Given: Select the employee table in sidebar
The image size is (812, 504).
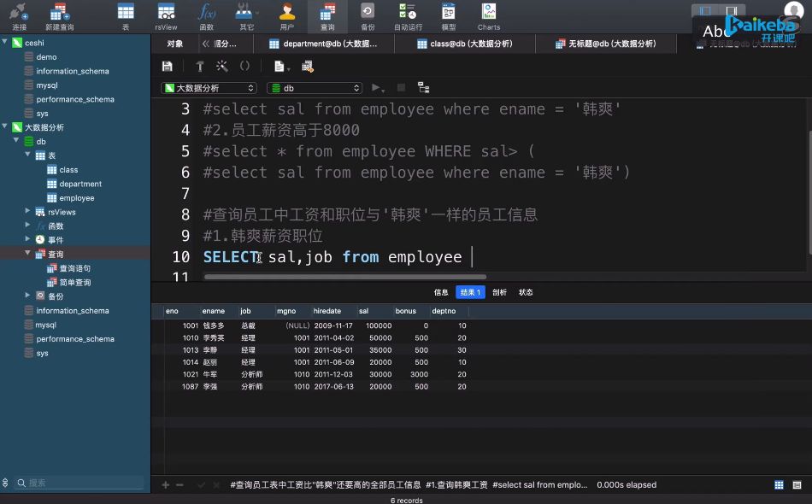Looking at the screenshot, I should 77,198.
